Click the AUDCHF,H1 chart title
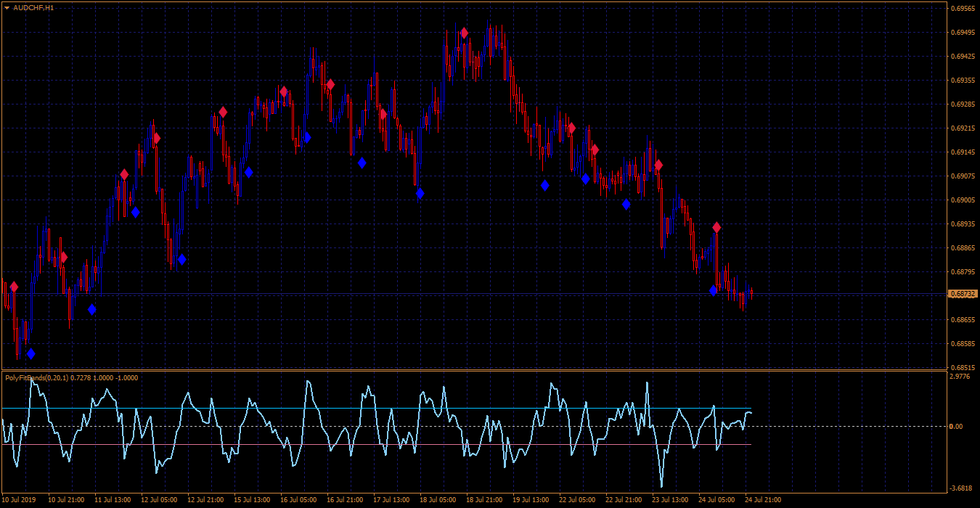Viewport: 980px width, 508px height. 33,7
